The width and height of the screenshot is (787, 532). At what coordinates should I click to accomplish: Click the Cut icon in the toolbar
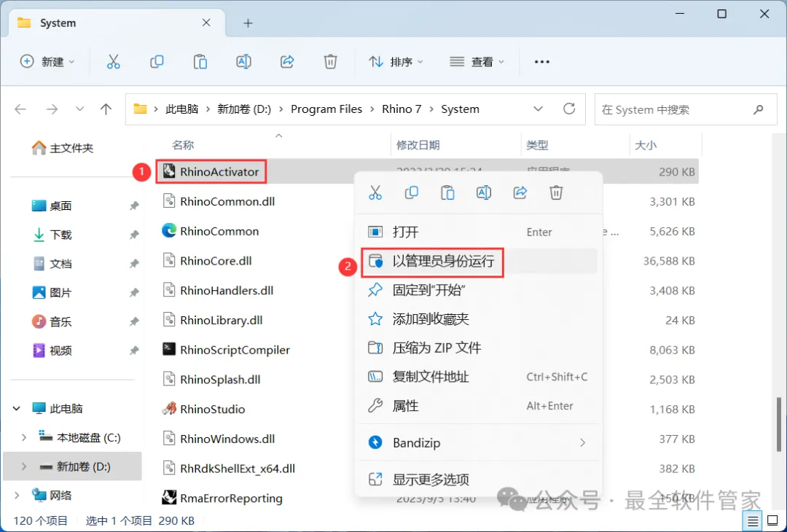(114, 62)
